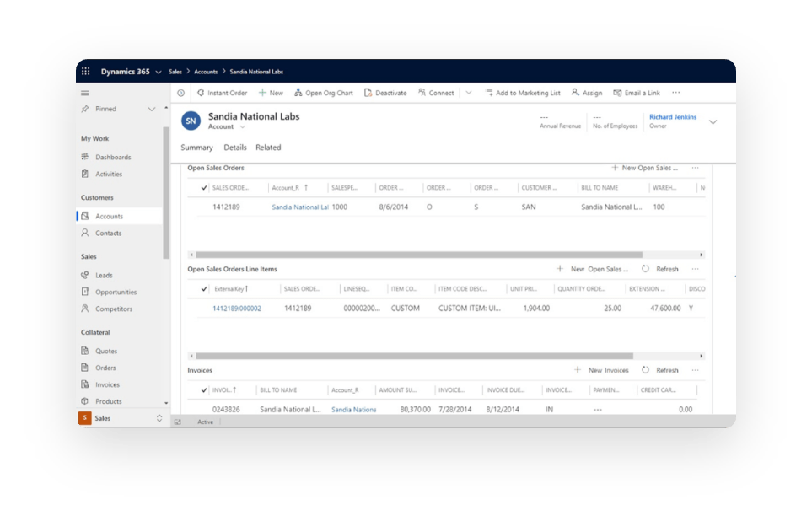Click Sales in the breadcrumb
The image size is (812, 521).
[175, 72]
